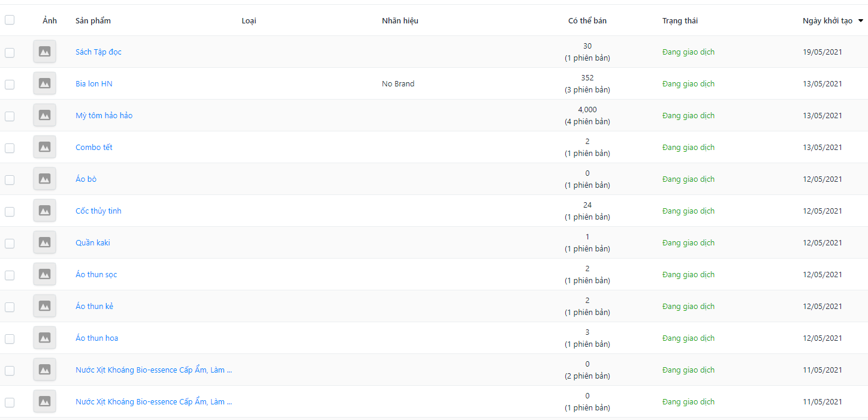Click the Trạng thái column header
868x420 pixels.
680,21
